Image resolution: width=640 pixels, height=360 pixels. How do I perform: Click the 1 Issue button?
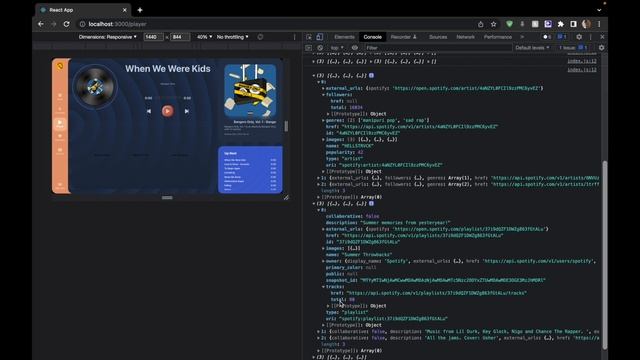point(573,48)
